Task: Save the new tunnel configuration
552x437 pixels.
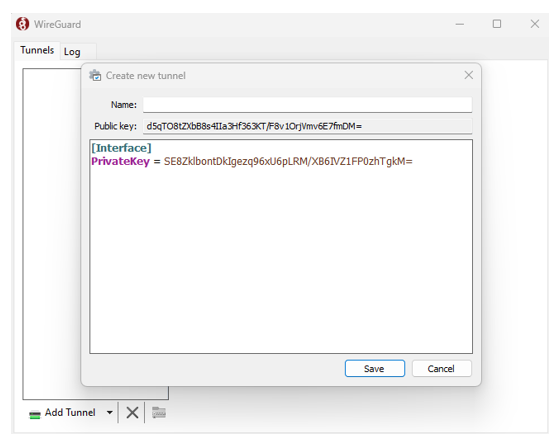Action: 375,368
